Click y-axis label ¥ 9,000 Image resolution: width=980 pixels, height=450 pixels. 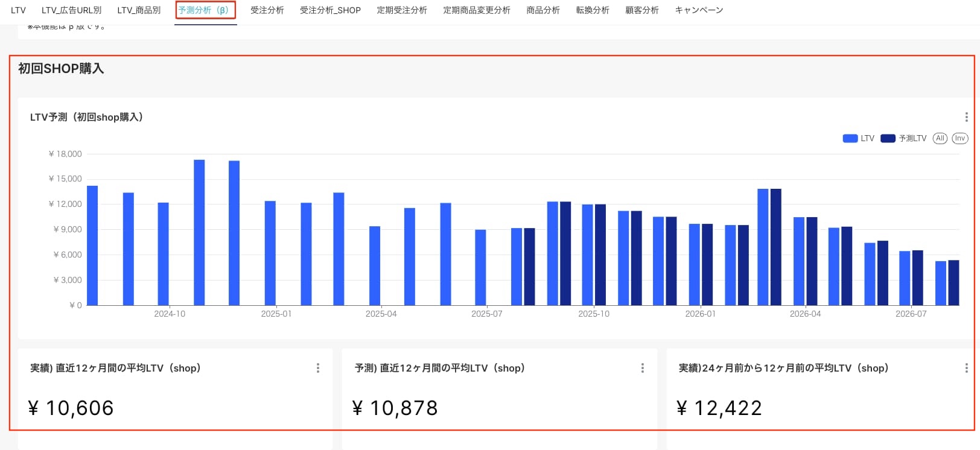67,229
